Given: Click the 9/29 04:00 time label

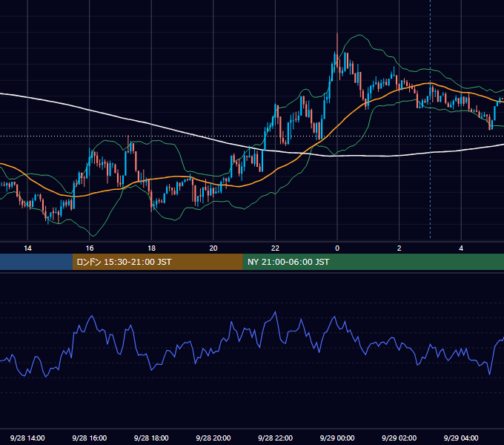Looking at the screenshot, I should tap(461, 438).
